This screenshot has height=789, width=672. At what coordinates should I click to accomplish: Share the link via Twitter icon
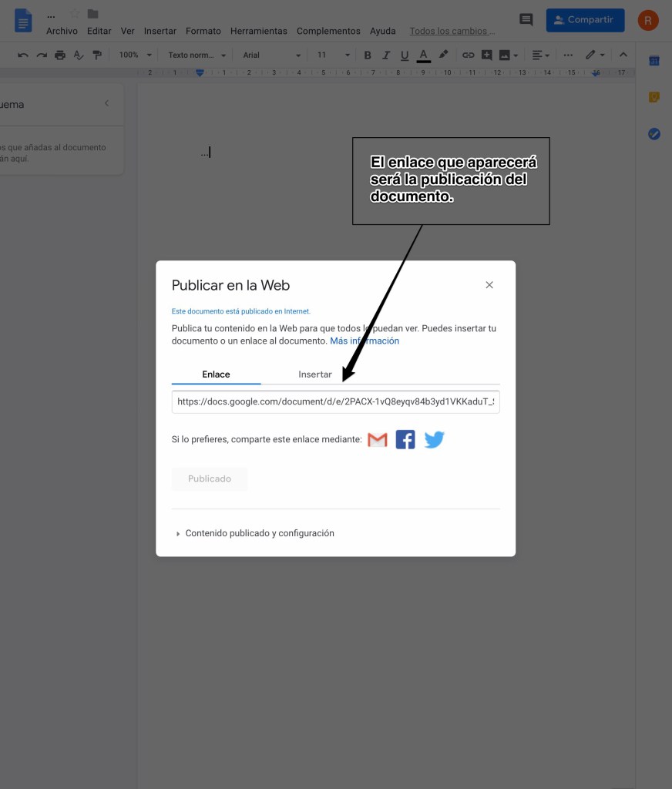pos(434,440)
